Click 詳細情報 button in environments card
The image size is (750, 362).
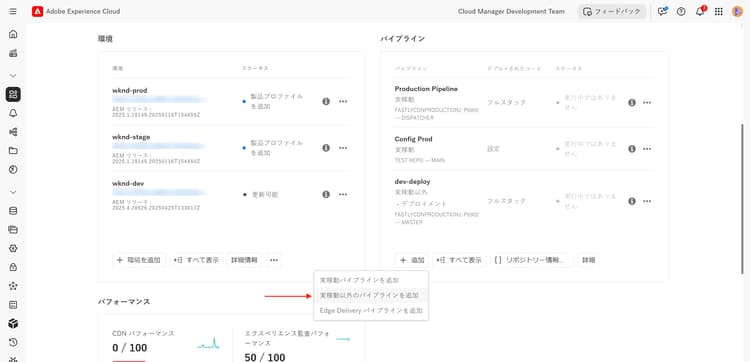[244, 260]
